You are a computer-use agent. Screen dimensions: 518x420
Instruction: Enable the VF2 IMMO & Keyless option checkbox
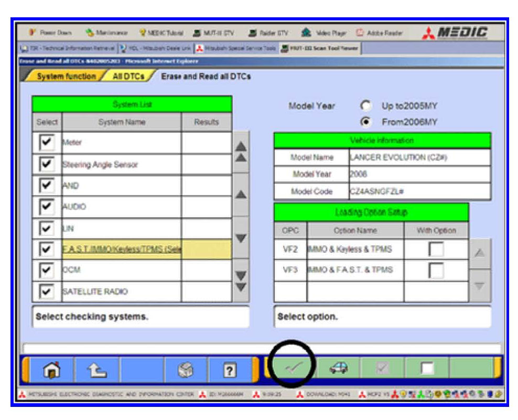pyautogui.click(x=436, y=249)
